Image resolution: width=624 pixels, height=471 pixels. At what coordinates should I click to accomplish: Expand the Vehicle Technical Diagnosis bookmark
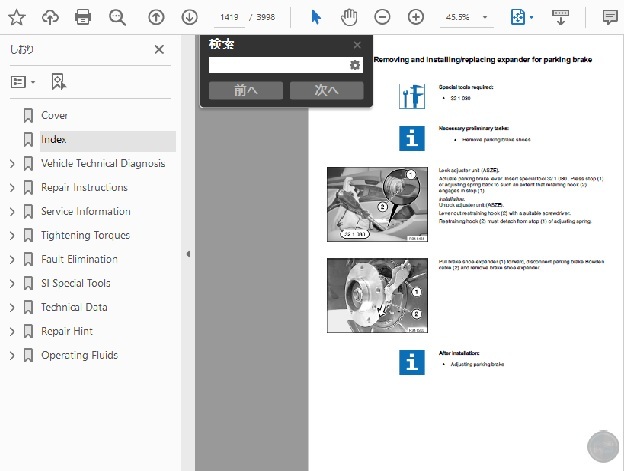click(12, 164)
